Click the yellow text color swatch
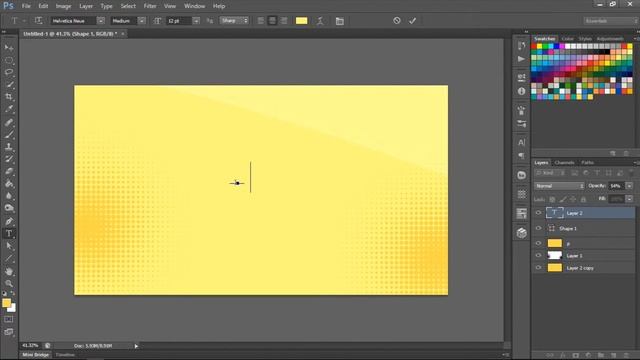 (x=301, y=21)
